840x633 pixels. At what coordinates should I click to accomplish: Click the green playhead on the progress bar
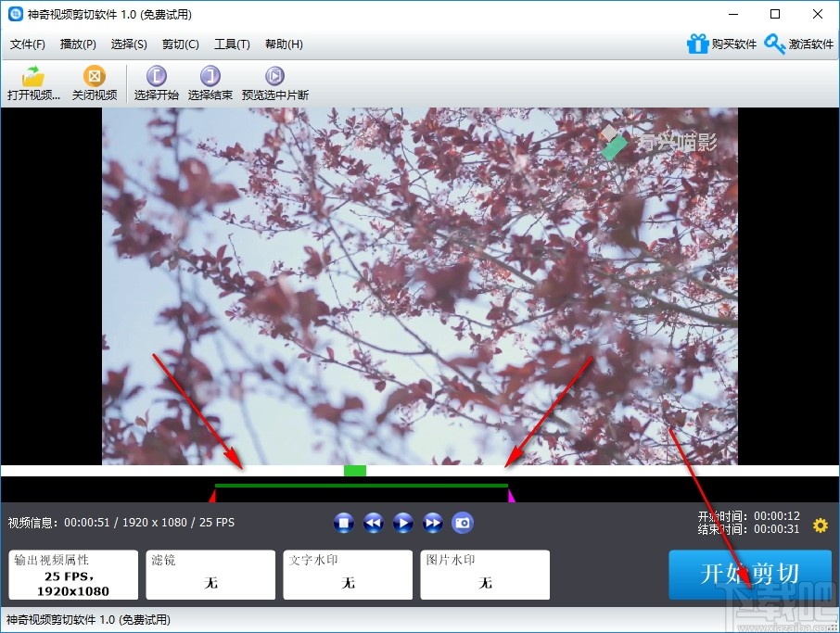pos(355,471)
